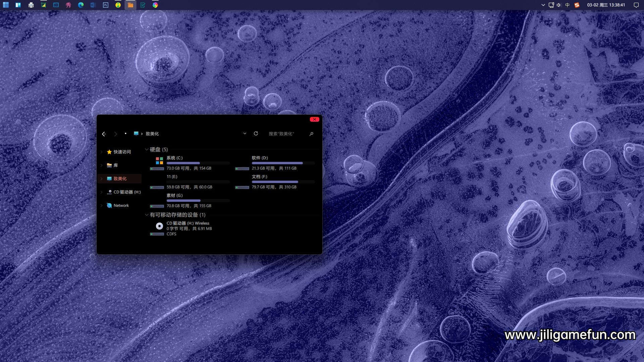Select Network in the navigation pane

click(x=118, y=205)
